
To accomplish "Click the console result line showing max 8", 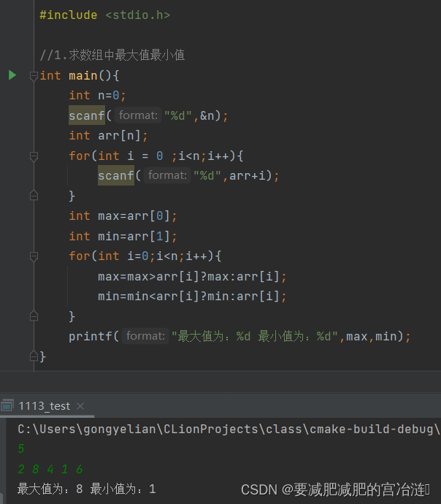I will pos(87,489).
